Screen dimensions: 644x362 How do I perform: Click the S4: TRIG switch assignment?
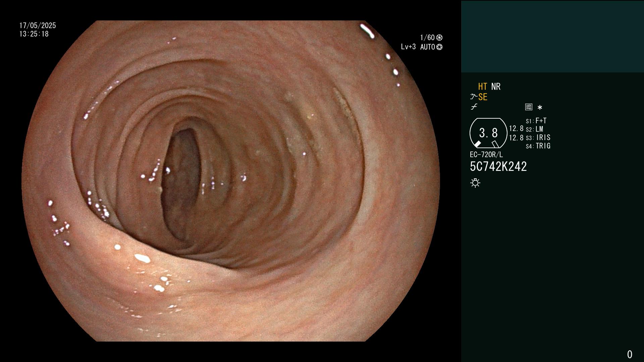tap(538, 146)
